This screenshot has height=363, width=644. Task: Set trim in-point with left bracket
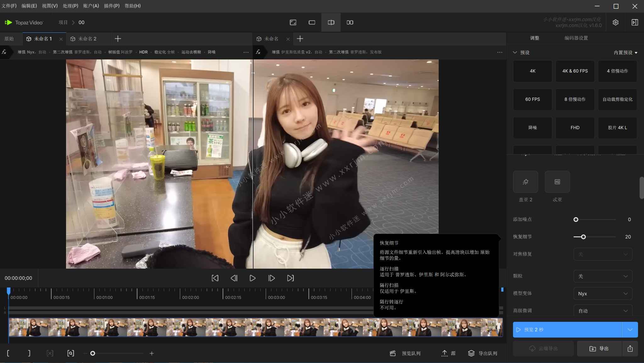[x=8, y=353]
